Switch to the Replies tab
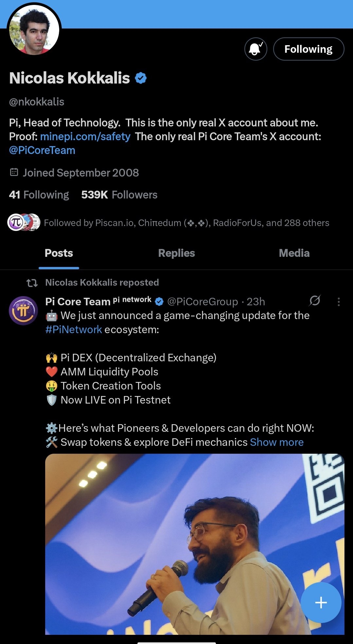The image size is (353, 644). coord(176,253)
